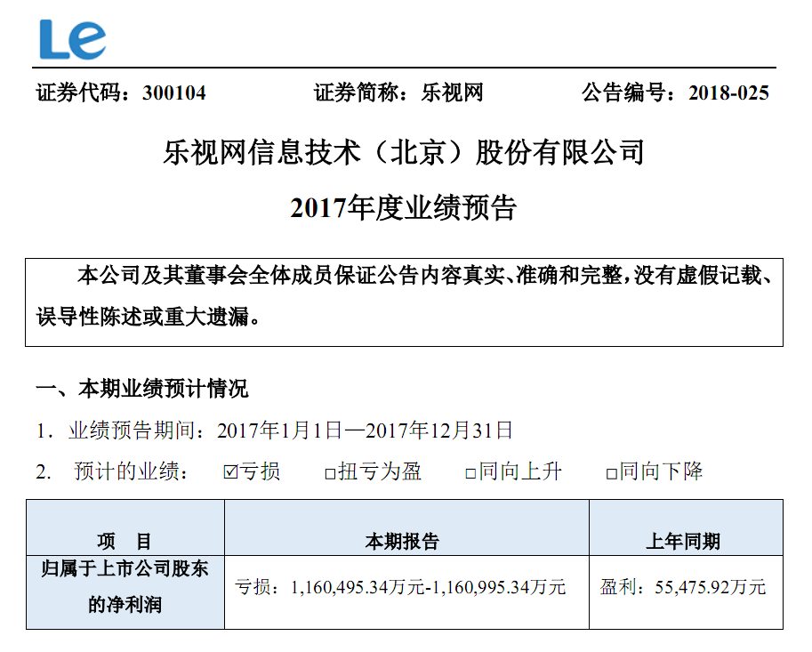Click the profit figure 55,475.92万元
The height and width of the screenshot is (652, 812).
(710, 587)
